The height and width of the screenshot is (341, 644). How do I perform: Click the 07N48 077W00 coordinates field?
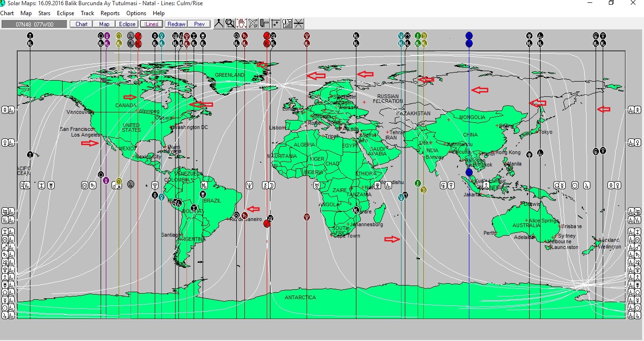pos(34,24)
